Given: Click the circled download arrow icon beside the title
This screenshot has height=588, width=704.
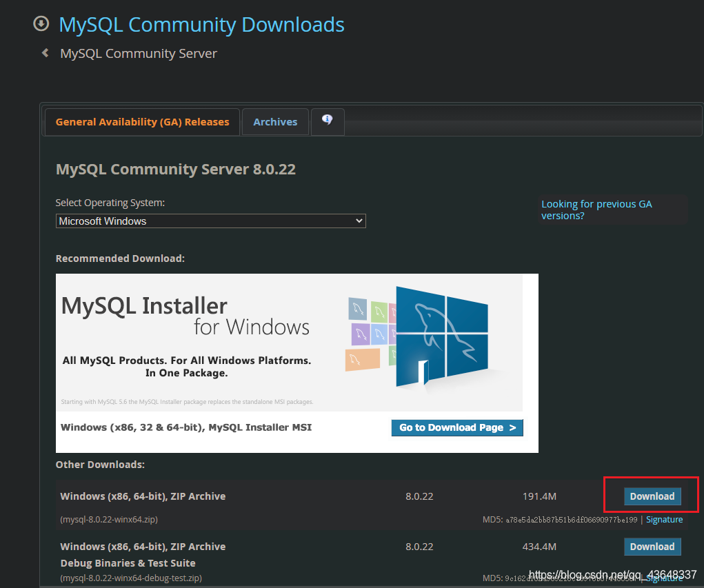Looking at the screenshot, I should click(x=41, y=24).
